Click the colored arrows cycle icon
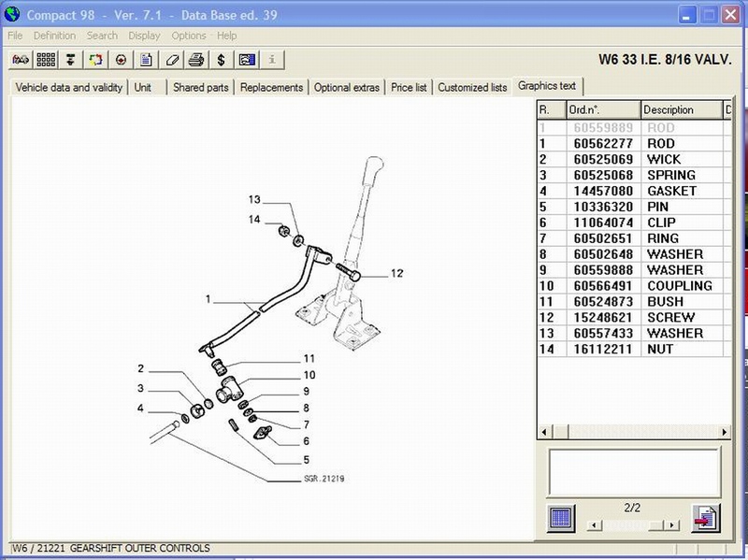Screen dimensions: 748x560 click(x=95, y=60)
